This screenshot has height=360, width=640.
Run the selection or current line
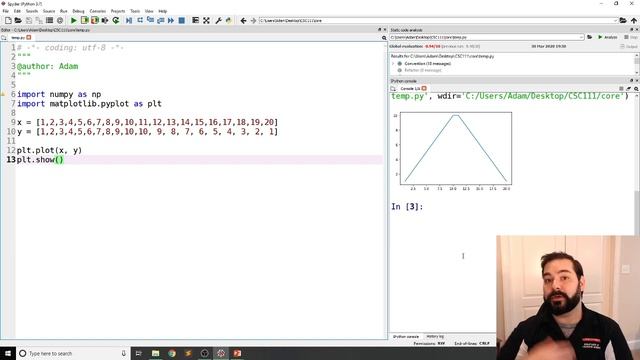coord(105,20)
